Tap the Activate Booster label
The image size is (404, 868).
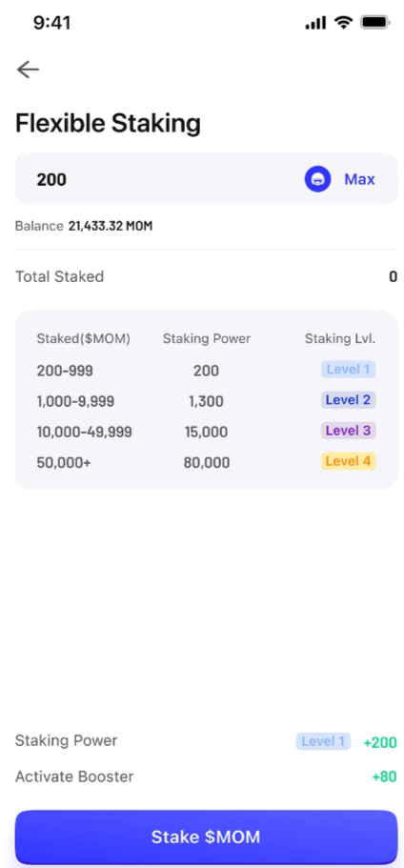[x=74, y=777]
